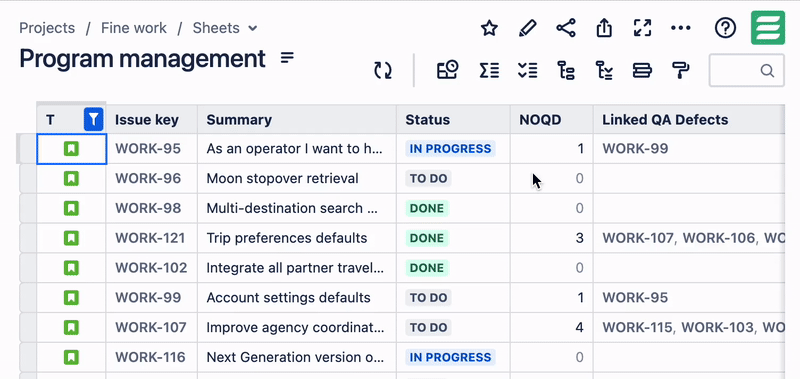This screenshot has height=379, width=800.
Task: Refresh the sheet data
Action: (x=383, y=70)
